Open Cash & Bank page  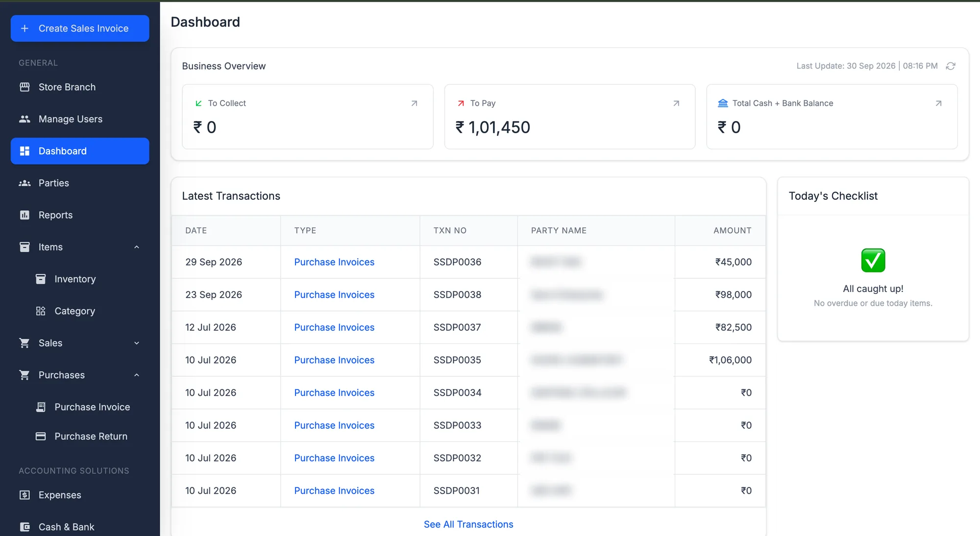[x=80, y=527]
